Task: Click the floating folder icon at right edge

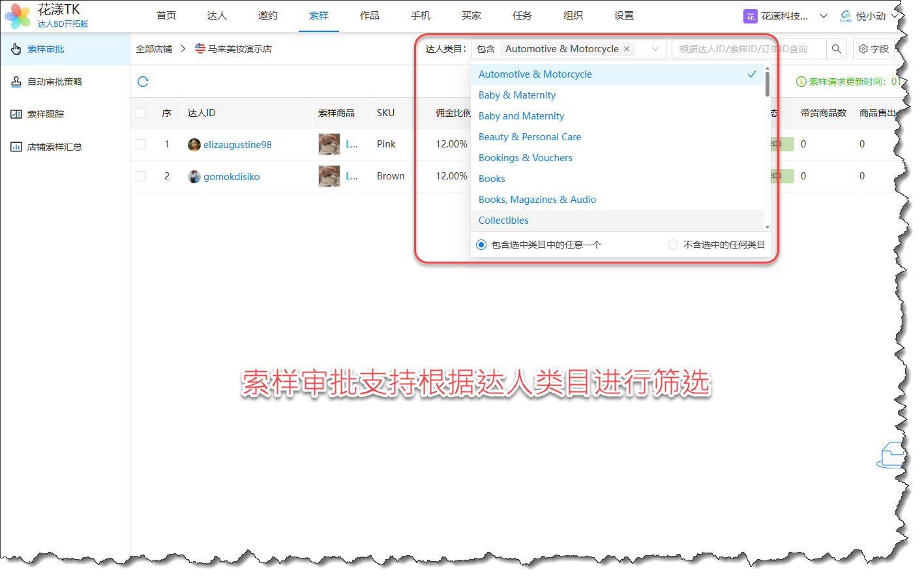Action: coord(891,455)
